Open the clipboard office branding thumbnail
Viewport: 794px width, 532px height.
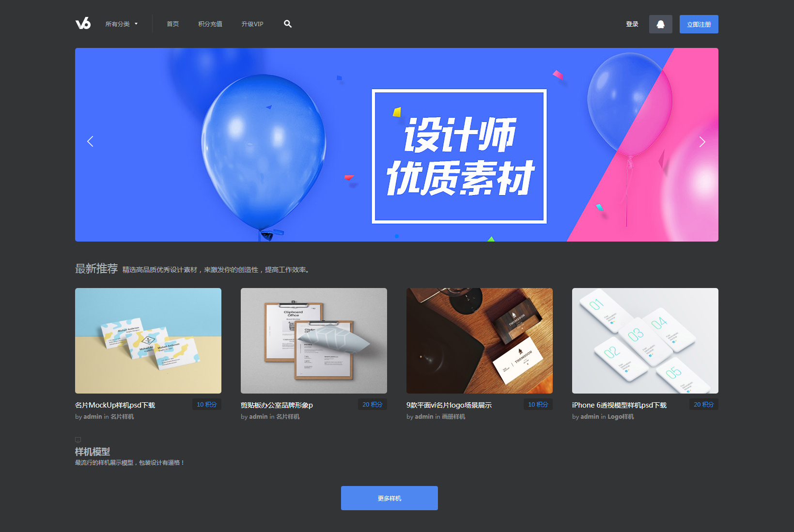[314, 341]
